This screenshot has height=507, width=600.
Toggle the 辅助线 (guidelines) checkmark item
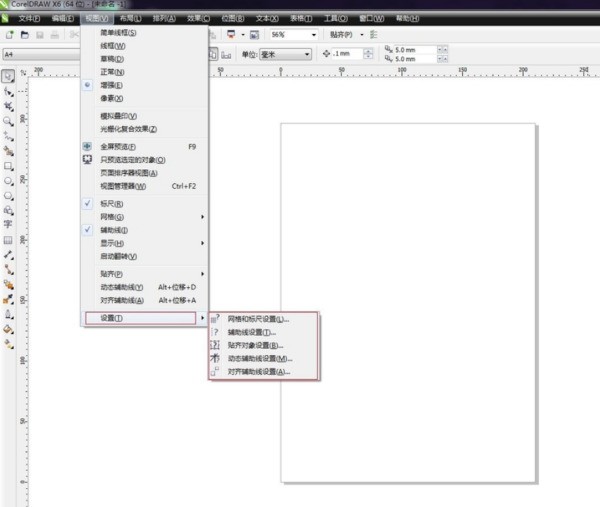coord(114,230)
